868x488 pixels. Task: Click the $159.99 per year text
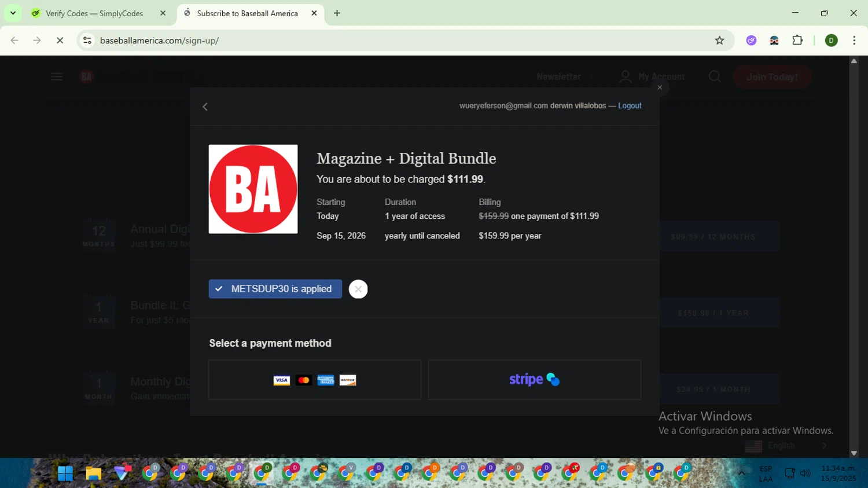pos(510,236)
